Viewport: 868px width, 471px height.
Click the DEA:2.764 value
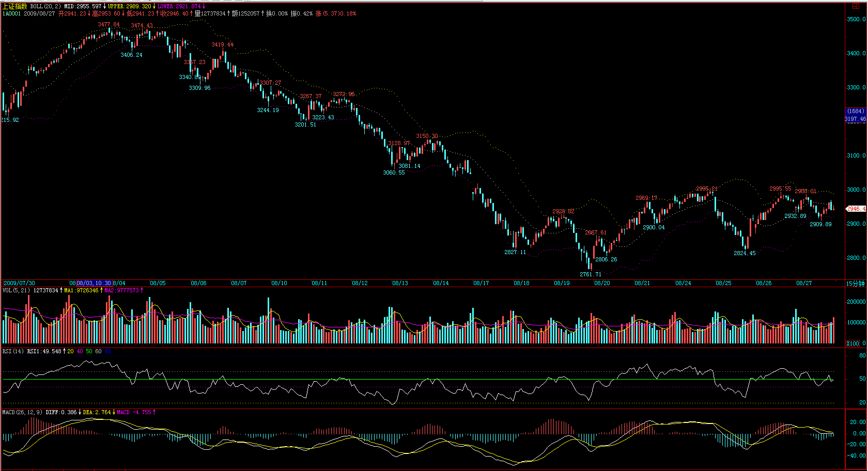click(97, 412)
